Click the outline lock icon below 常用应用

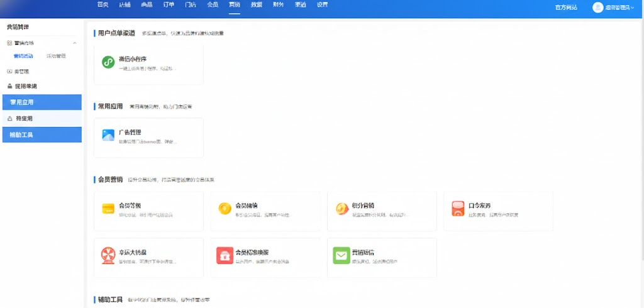coord(10,119)
